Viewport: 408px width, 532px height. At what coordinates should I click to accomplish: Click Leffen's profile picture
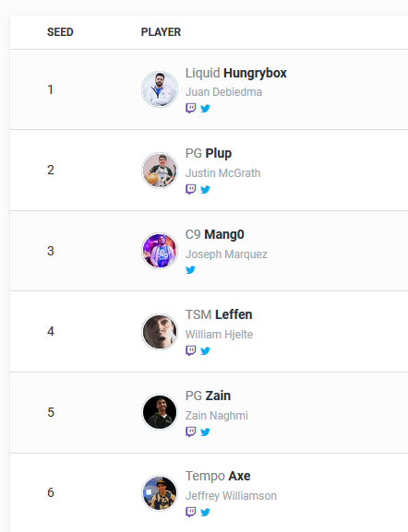160,332
